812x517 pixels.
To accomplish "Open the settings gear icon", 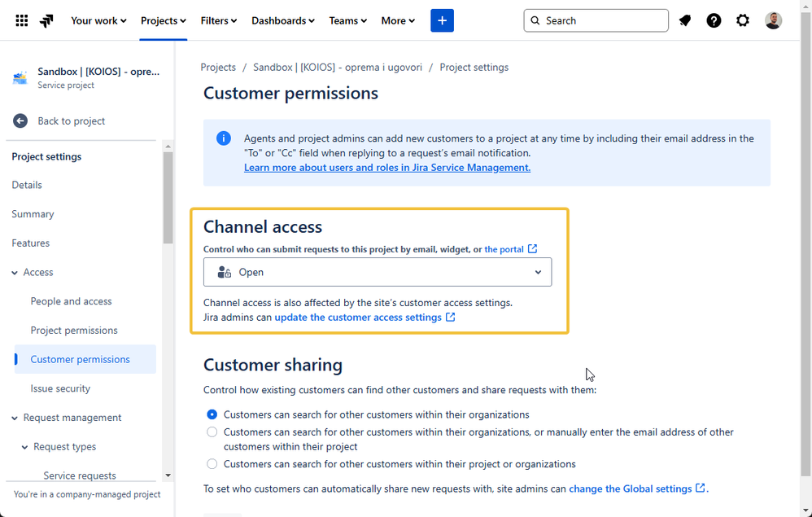I will click(x=743, y=20).
